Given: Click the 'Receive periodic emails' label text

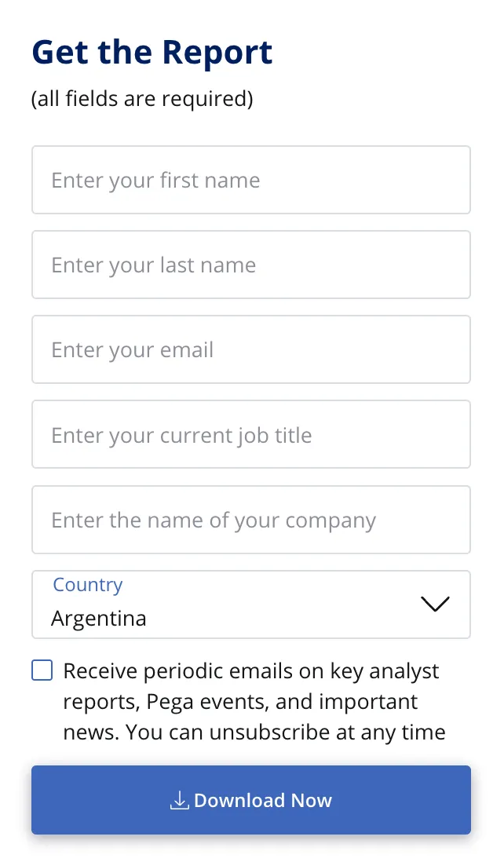Looking at the screenshot, I should [251, 671].
